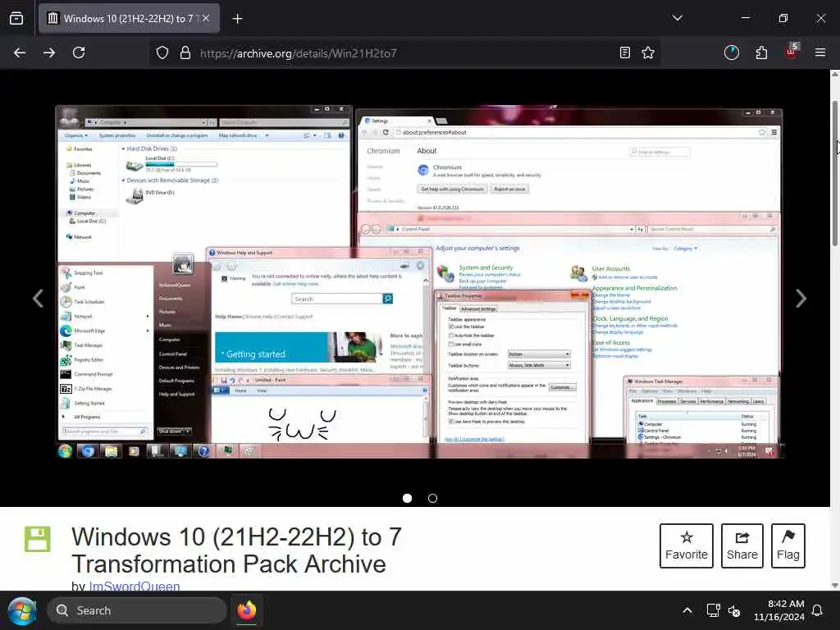Open the circular toolbar icon beside extensions
This screenshot has height=630, width=840.
(731, 52)
